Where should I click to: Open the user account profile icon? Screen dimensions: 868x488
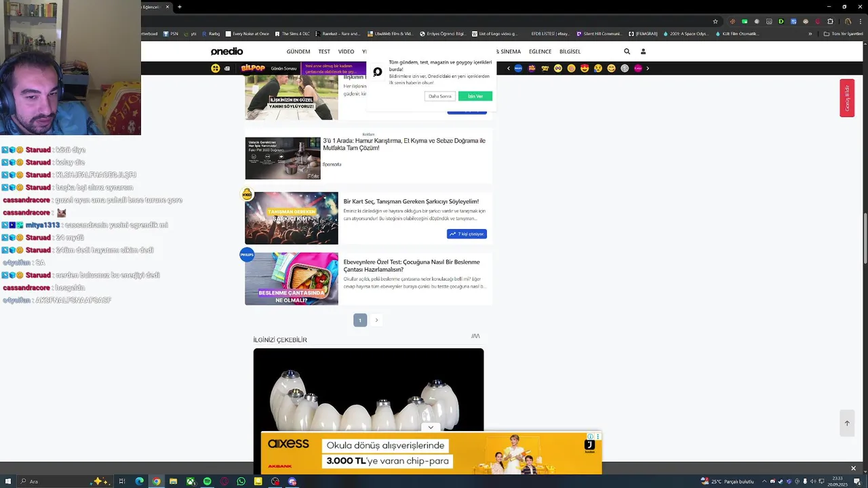[x=643, y=52]
